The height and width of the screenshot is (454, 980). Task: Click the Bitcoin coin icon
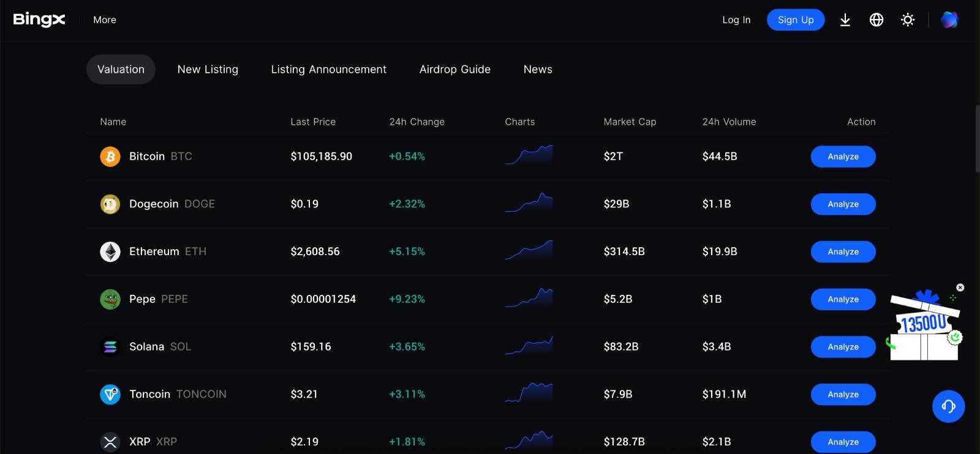(110, 157)
